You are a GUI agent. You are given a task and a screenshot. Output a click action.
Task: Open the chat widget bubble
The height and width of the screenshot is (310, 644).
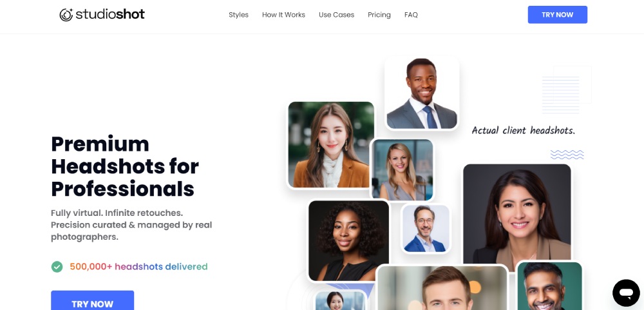(626, 293)
